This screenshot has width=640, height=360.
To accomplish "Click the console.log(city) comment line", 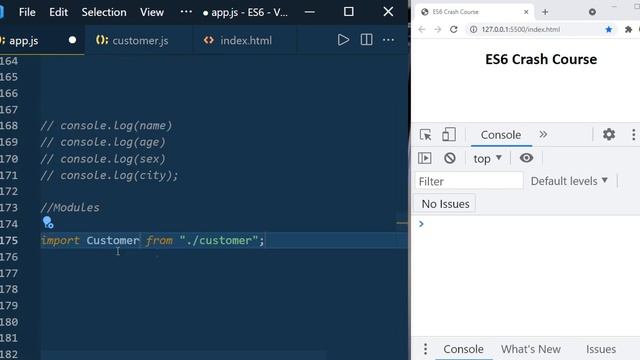I will [x=109, y=176].
